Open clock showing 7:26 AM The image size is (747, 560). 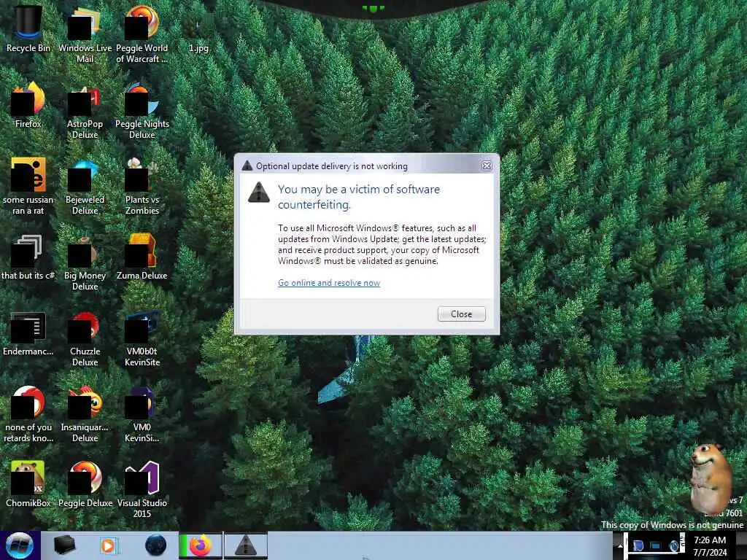(x=710, y=545)
